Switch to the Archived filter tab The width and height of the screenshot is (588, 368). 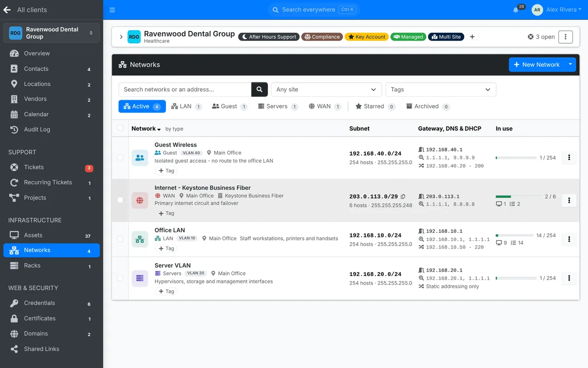pos(428,106)
